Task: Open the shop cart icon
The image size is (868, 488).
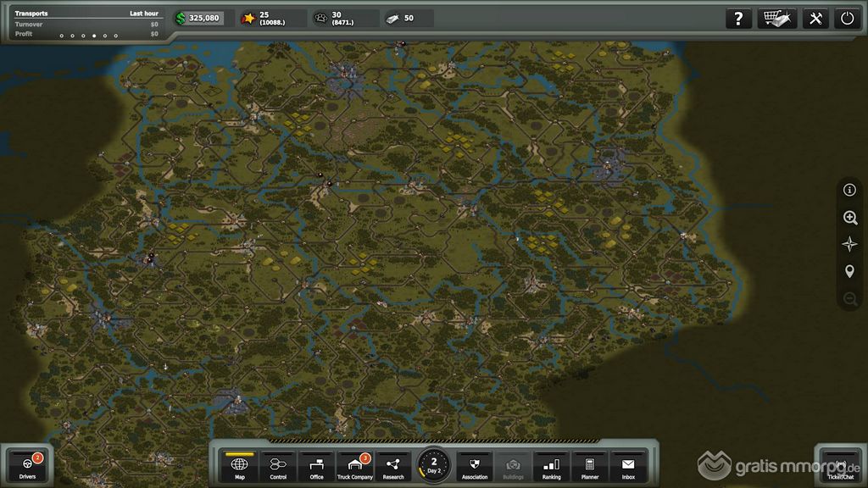Action: (x=776, y=19)
